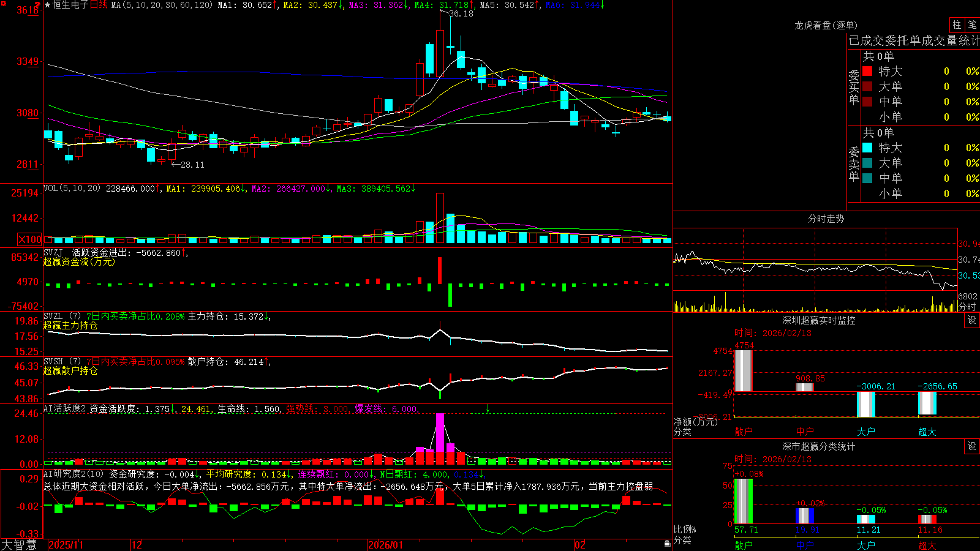Screen dimensions: 980x551
Task: Switch order view to 笔 (tick) mode
Action: 972,25
